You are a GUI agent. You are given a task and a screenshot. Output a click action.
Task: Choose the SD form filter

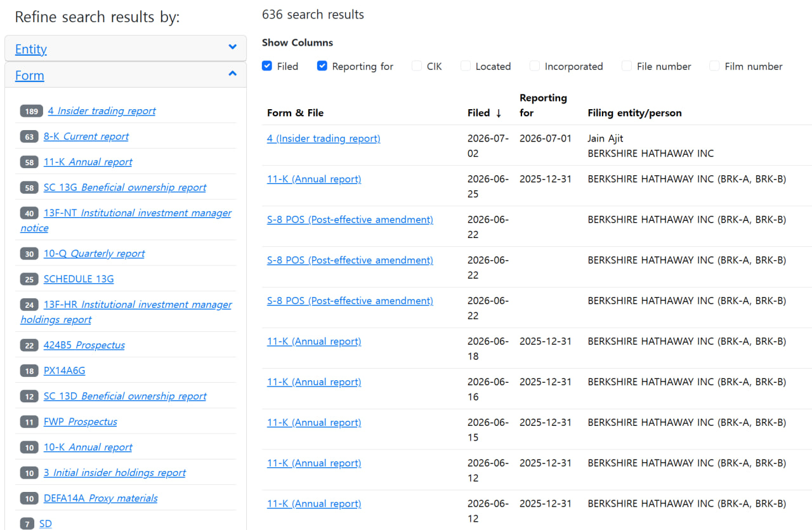46,524
